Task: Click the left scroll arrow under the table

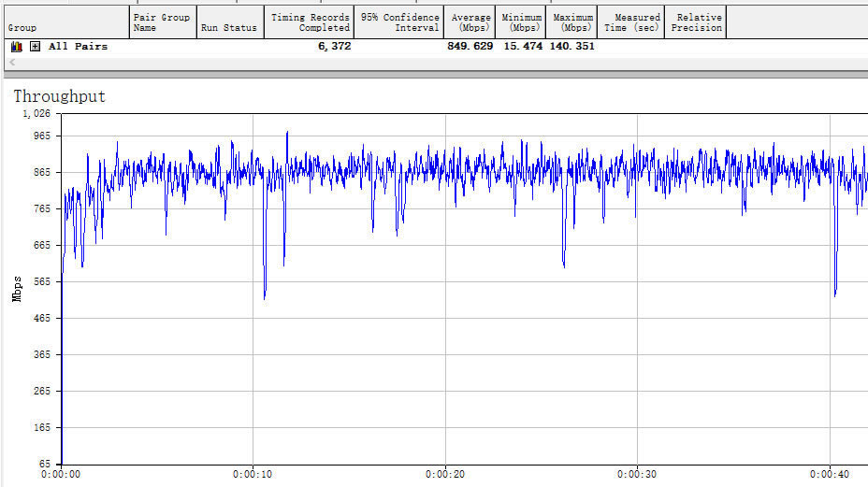Action: (11, 63)
